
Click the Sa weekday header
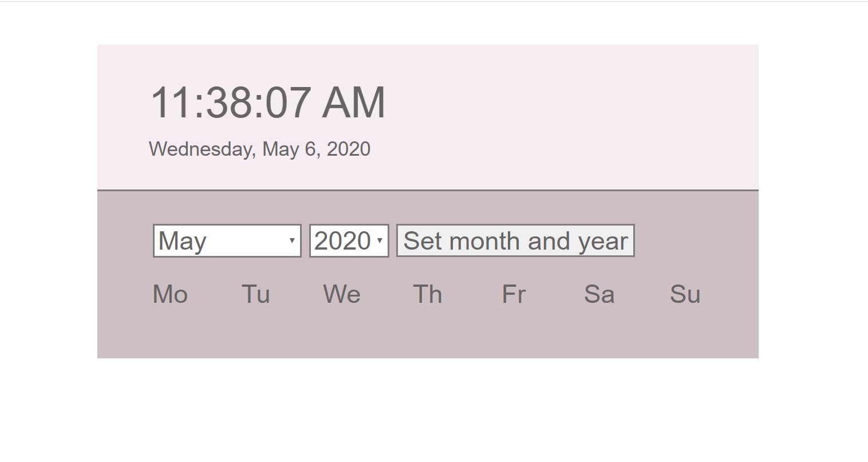pyautogui.click(x=599, y=294)
